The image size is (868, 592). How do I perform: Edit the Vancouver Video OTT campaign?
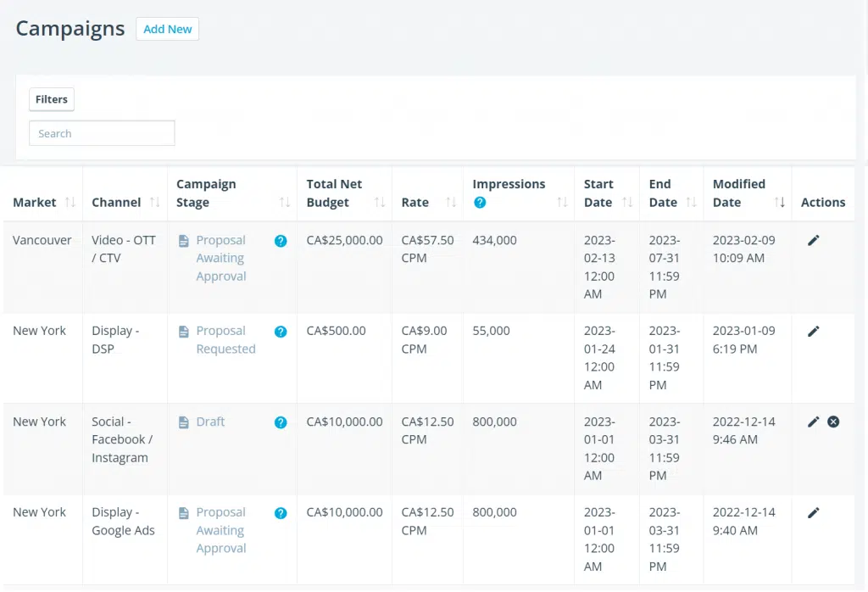tap(813, 241)
